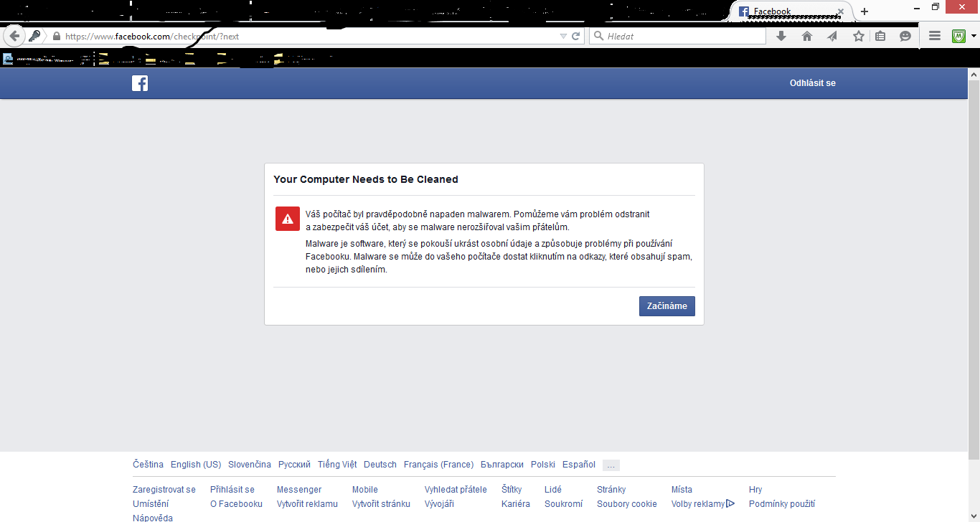Close the Facebook tab
The height and width of the screenshot is (522, 980).
pyautogui.click(x=841, y=11)
